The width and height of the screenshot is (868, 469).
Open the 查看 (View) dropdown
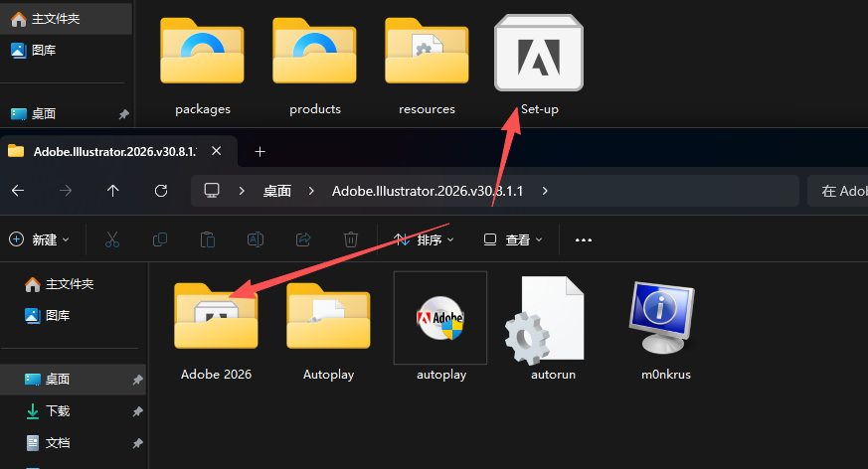tap(513, 239)
